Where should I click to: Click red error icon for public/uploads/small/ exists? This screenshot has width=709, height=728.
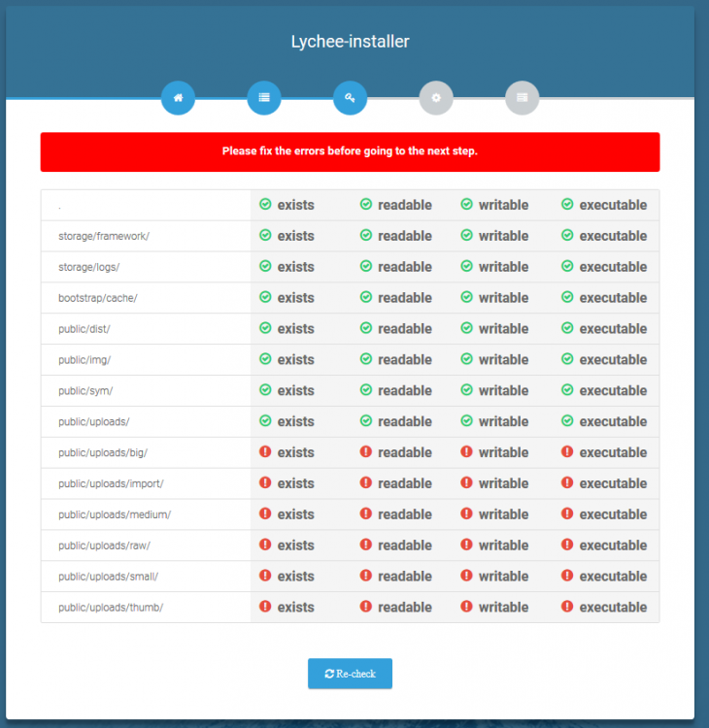[265, 576]
